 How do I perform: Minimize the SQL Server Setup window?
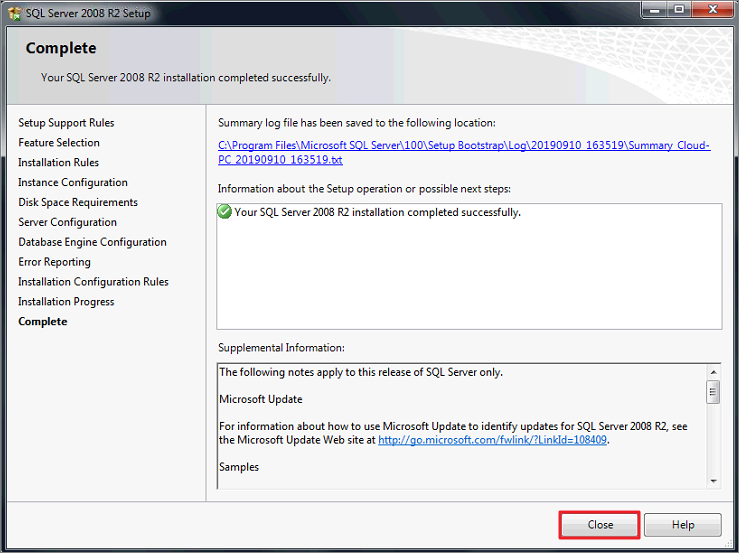click(655, 9)
